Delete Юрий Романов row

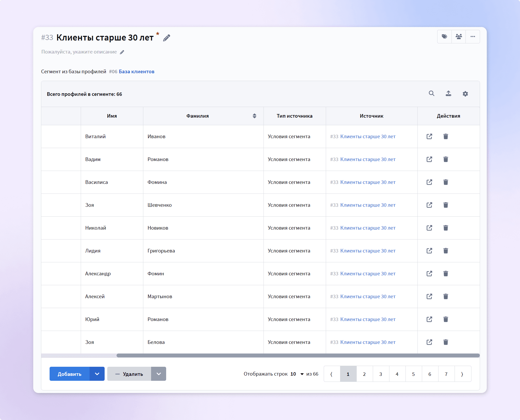[x=446, y=319]
